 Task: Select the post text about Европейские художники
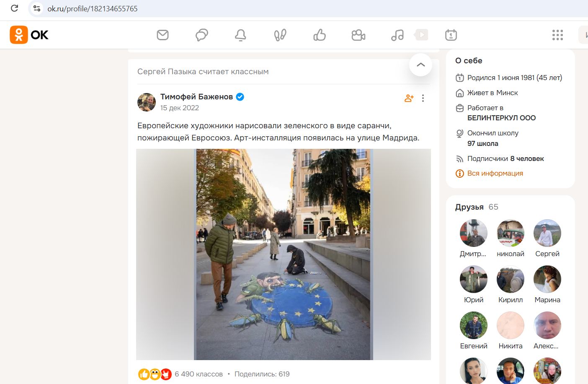[279, 132]
